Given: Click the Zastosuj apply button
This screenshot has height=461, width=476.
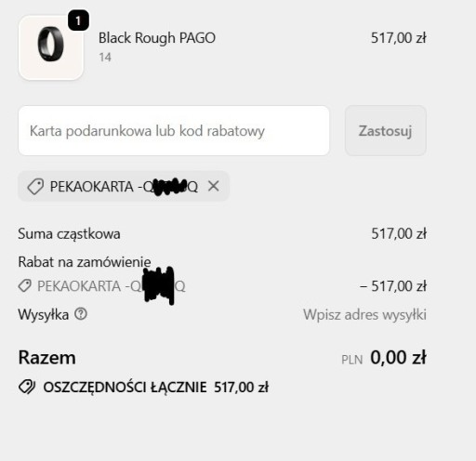Looking at the screenshot, I should pyautogui.click(x=386, y=130).
